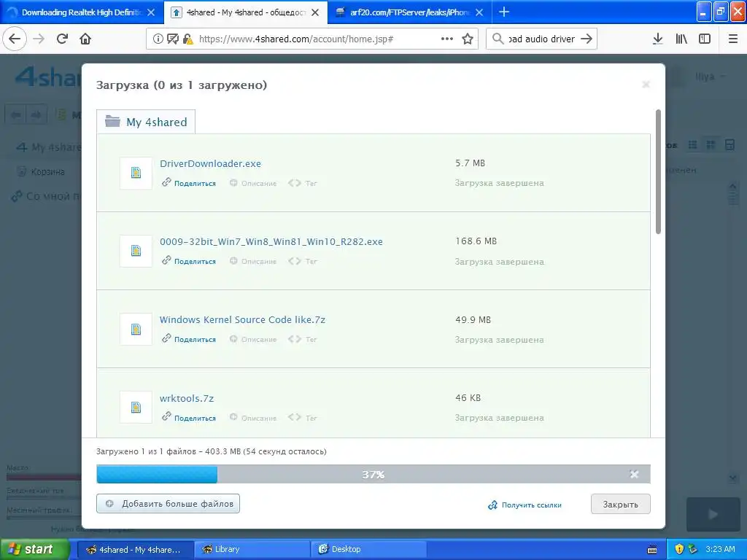The image size is (747, 560).
Task: Cancel upload with progress bar X
Action: 634,474
